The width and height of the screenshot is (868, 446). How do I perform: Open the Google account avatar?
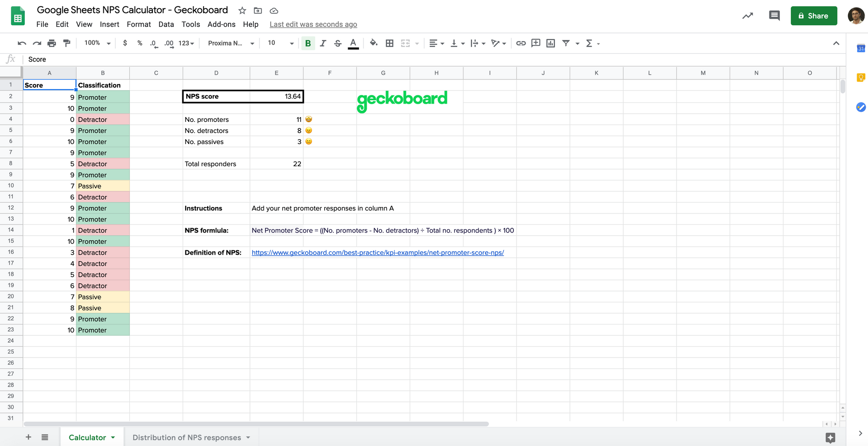pyautogui.click(x=856, y=16)
